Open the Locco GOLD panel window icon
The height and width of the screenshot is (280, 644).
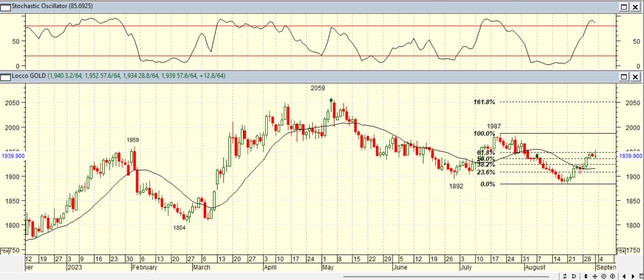tap(6, 76)
